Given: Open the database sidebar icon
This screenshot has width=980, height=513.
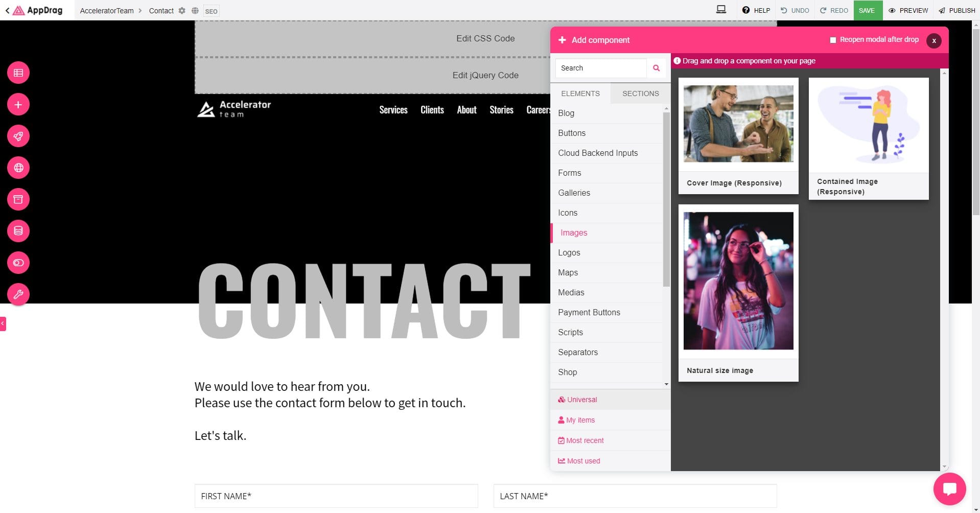Looking at the screenshot, I should coord(18,231).
